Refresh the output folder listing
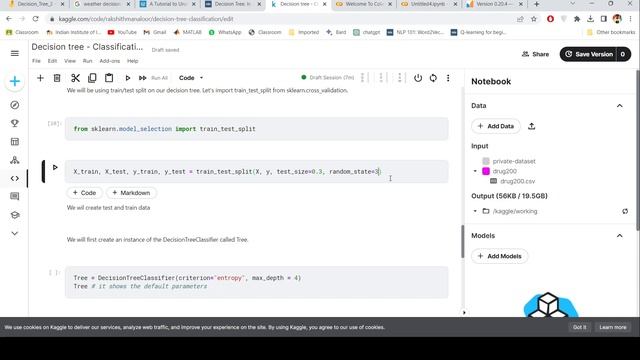This screenshot has height=360, width=640. pyautogui.click(x=625, y=211)
